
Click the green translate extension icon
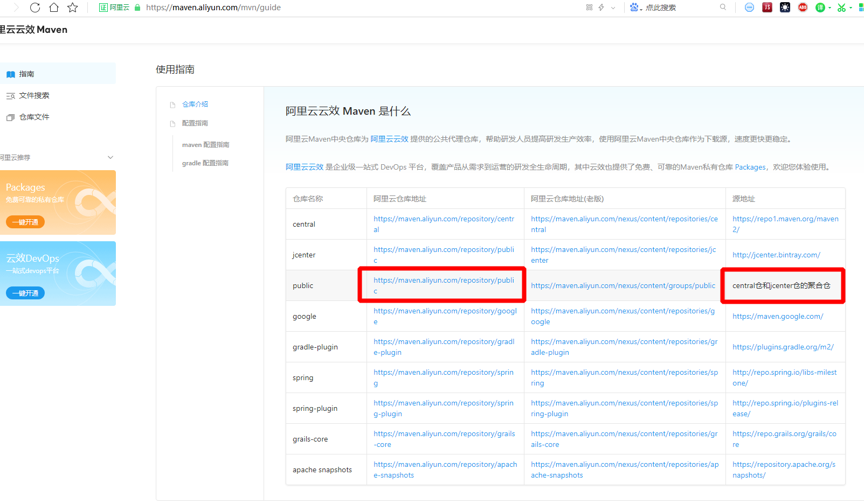point(820,8)
